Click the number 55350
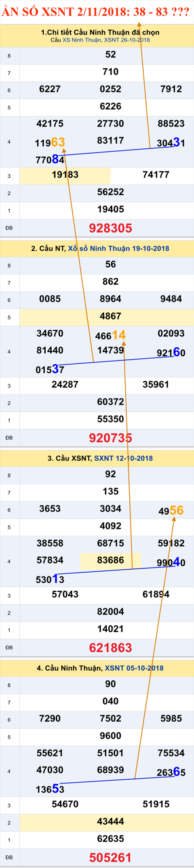 tap(110, 419)
